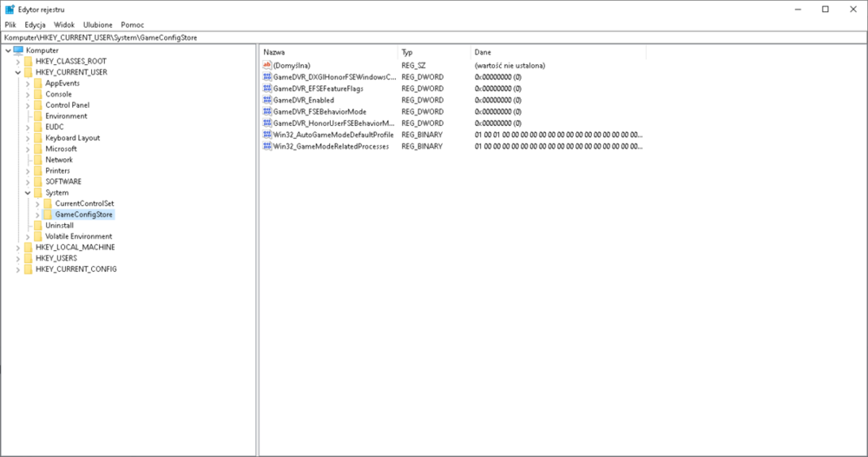This screenshot has width=868, height=457.
Task: Click the GameDVR_HonorUserFSEBehaviorM... DWORD icon
Action: click(266, 123)
